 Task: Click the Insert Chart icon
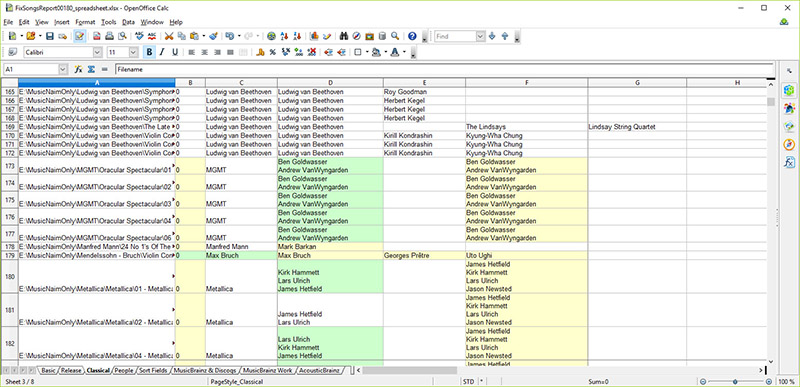(x=314, y=36)
